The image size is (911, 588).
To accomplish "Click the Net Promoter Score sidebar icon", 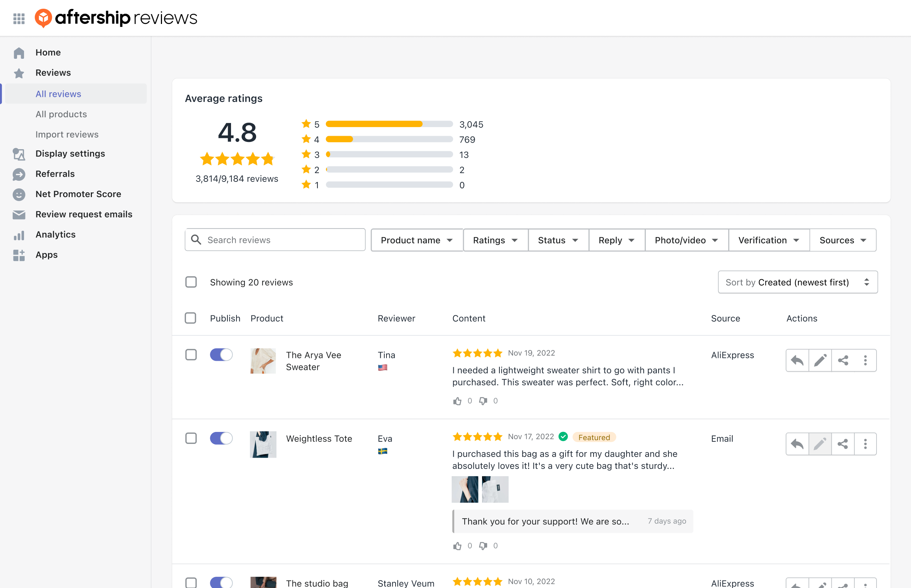I will (19, 194).
